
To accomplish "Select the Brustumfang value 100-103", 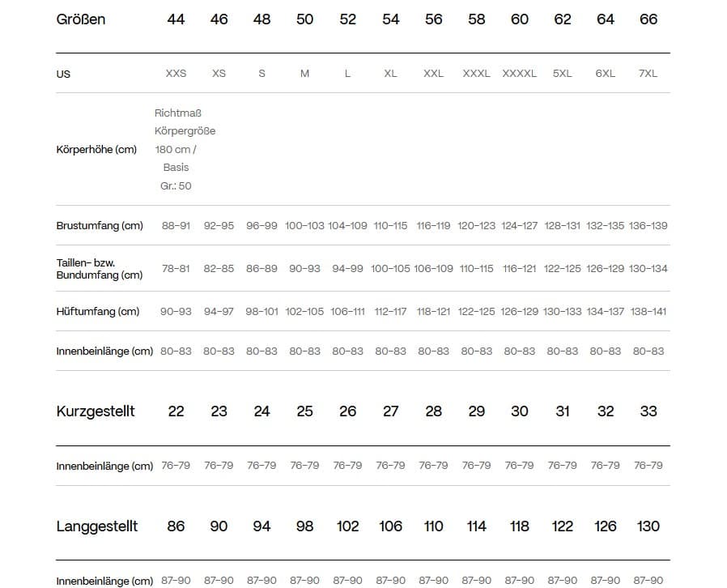I will pyautogui.click(x=304, y=225).
